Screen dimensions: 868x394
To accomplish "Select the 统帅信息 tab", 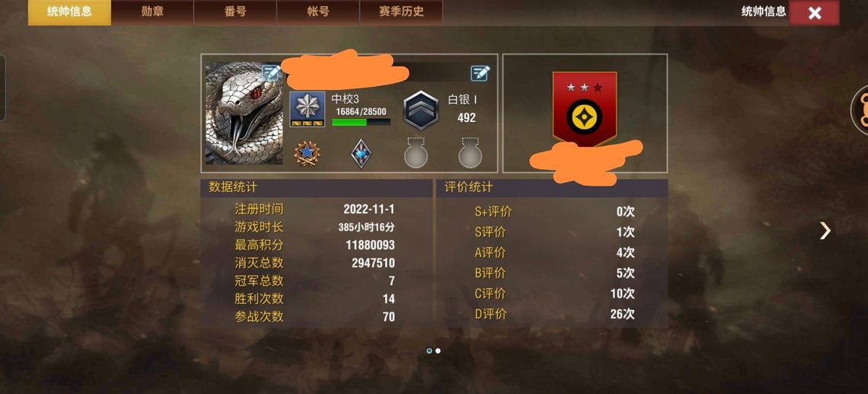I will click(x=69, y=11).
